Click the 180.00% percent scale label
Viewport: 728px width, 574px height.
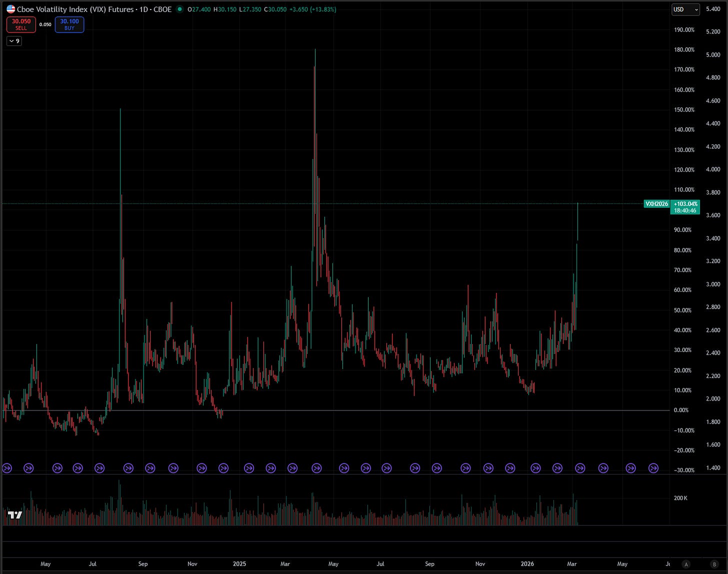[x=684, y=50]
